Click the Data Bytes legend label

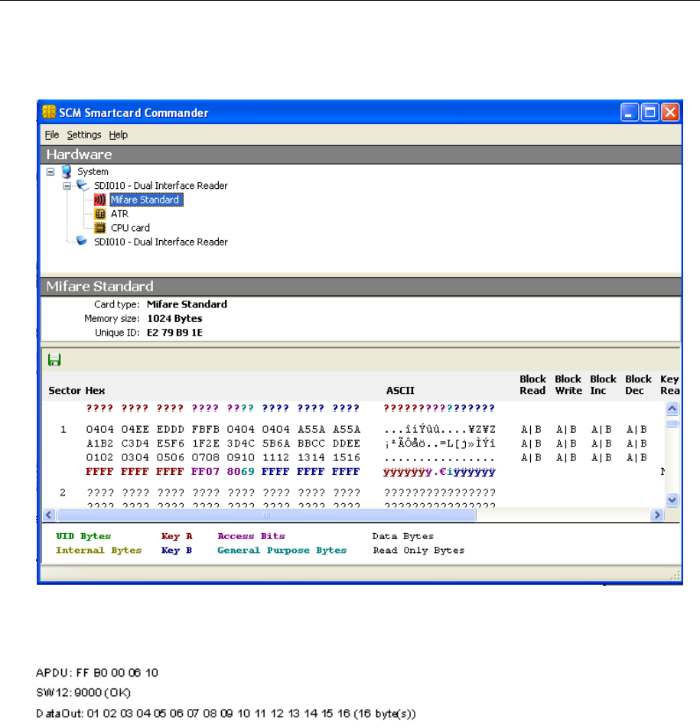[402, 536]
